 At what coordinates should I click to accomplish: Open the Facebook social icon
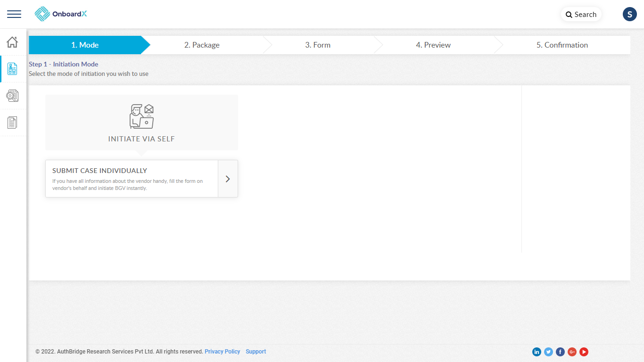pyautogui.click(x=560, y=352)
